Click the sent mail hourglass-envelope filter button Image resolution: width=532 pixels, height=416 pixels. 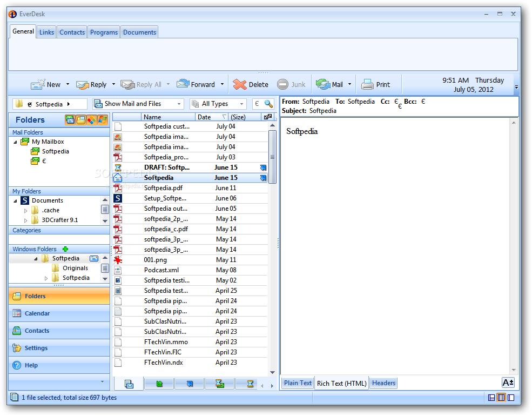[x=219, y=384]
